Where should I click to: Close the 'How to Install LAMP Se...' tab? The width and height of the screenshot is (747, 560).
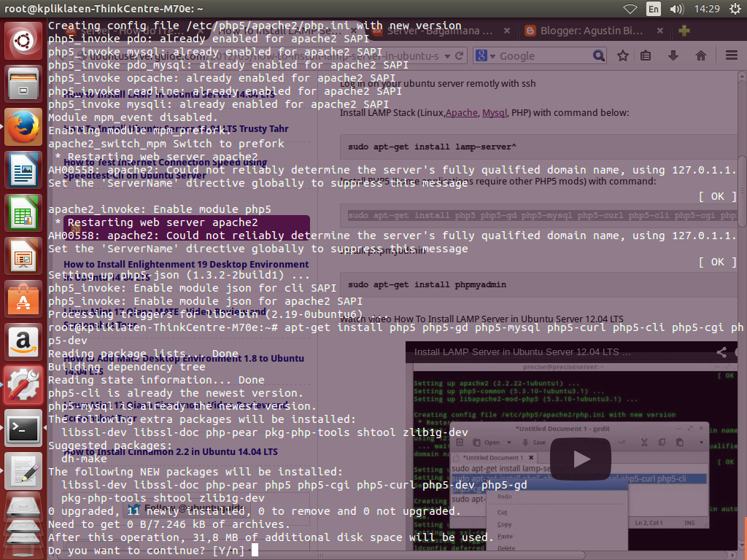[x=354, y=31]
